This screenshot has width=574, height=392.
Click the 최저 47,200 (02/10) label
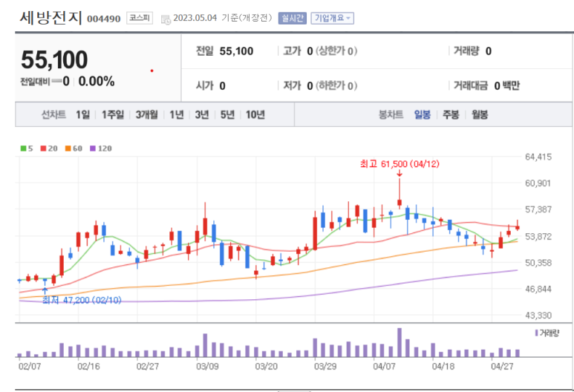[82, 300]
